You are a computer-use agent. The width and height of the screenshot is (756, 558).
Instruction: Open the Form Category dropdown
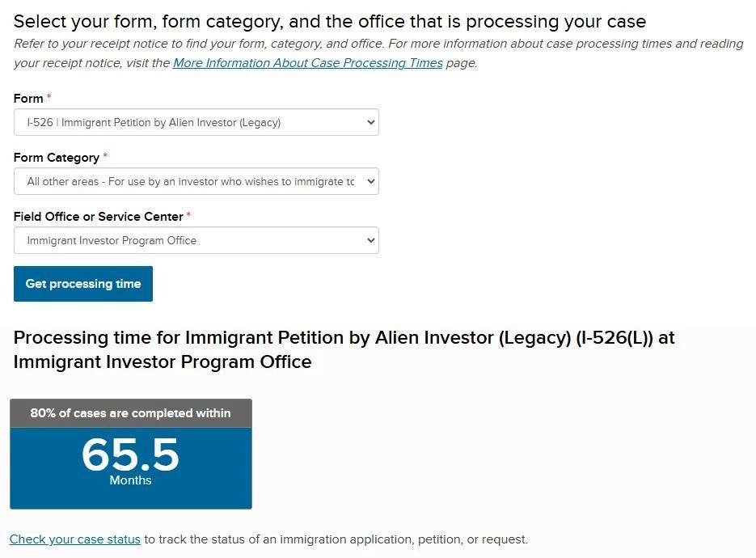pos(186,182)
